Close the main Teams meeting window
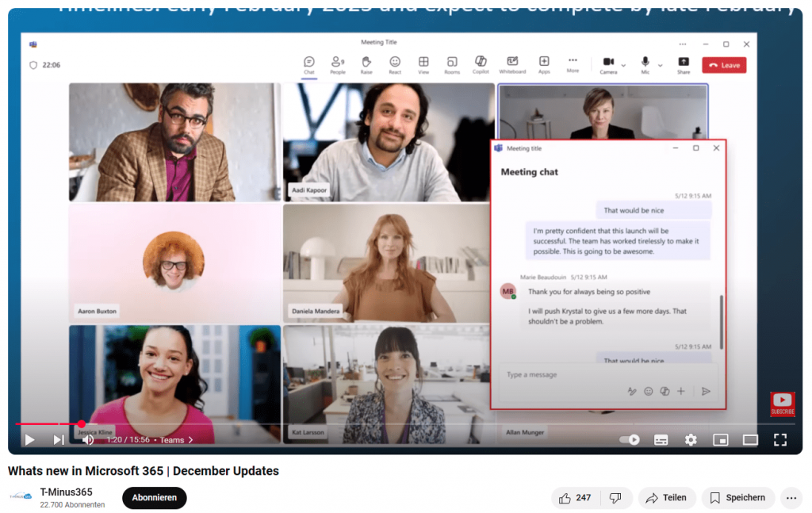The width and height of the screenshot is (812, 513). pos(746,44)
